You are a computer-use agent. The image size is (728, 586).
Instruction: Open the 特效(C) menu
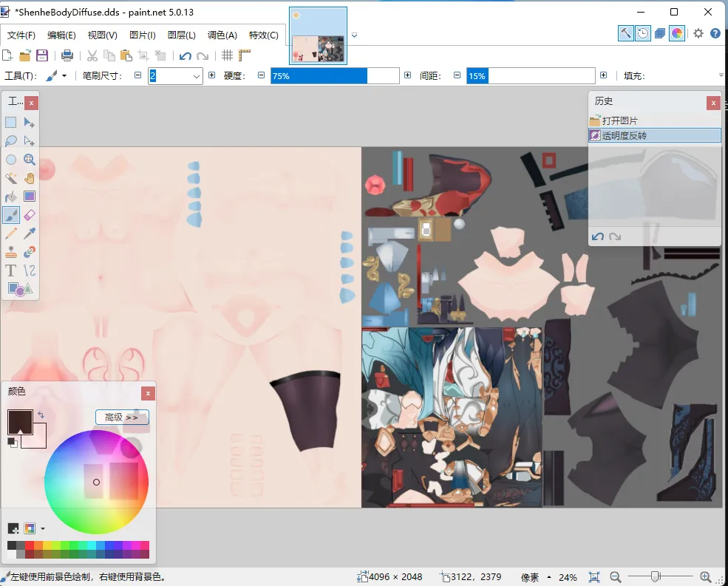(x=264, y=35)
